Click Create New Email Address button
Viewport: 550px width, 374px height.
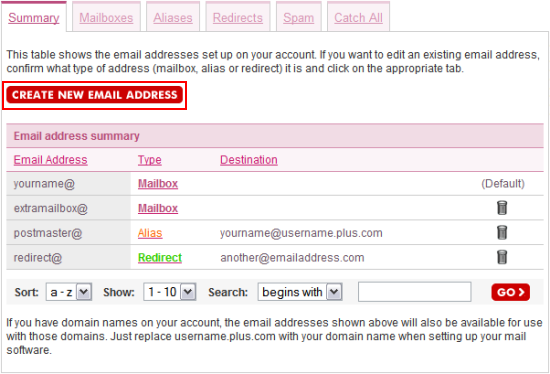(94, 95)
